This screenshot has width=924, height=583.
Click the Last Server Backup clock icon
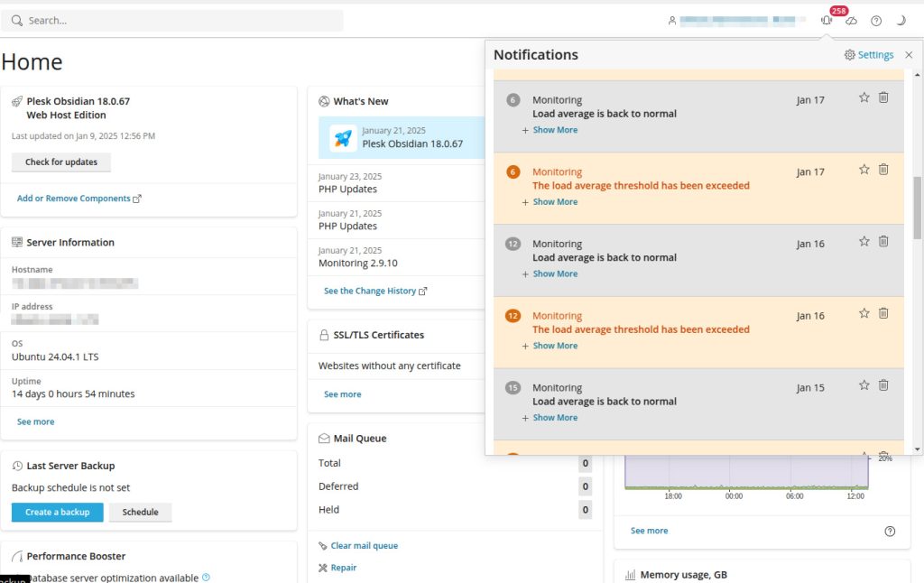click(17, 466)
